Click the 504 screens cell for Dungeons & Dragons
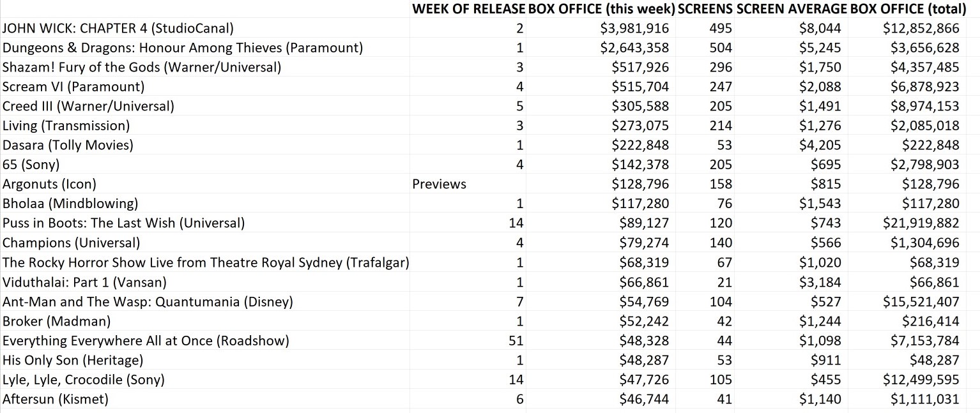Viewport: 980px width, 413px height. [x=720, y=48]
